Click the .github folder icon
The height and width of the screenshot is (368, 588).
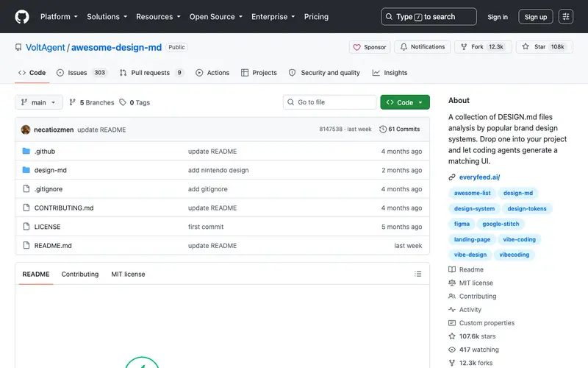(x=26, y=151)
